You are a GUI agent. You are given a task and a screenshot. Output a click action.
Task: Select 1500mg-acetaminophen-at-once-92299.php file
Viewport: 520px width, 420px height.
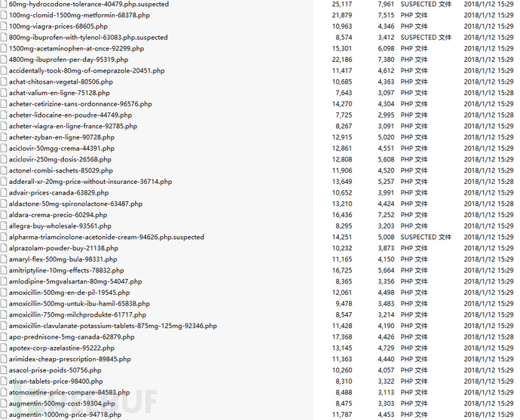point(77,48)
